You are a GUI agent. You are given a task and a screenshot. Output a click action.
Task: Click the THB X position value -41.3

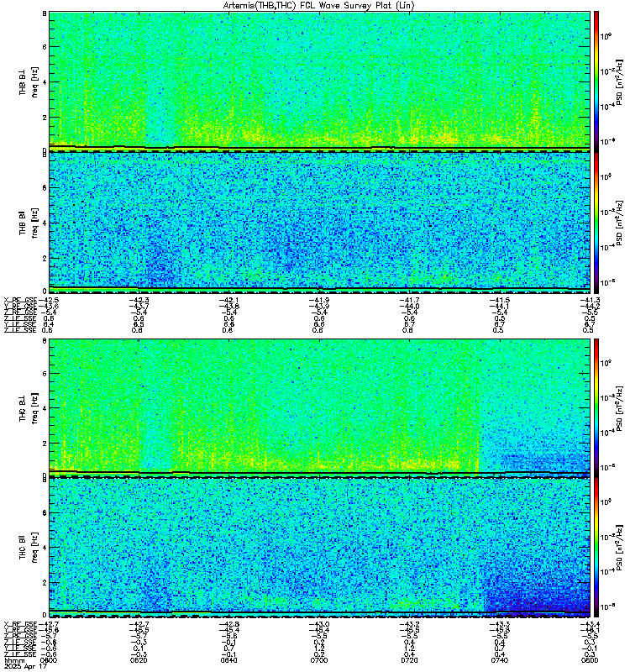click(590, 300)
